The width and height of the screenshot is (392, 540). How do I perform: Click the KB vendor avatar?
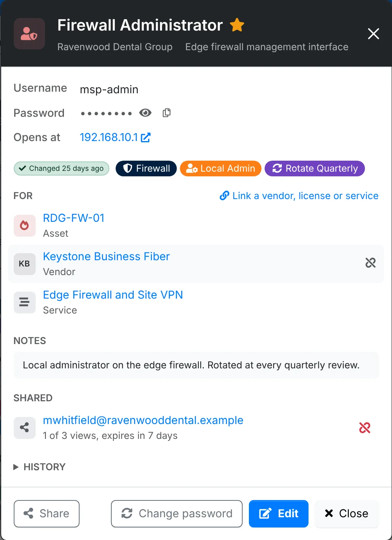pyautogui.click(x=25, y=264)
